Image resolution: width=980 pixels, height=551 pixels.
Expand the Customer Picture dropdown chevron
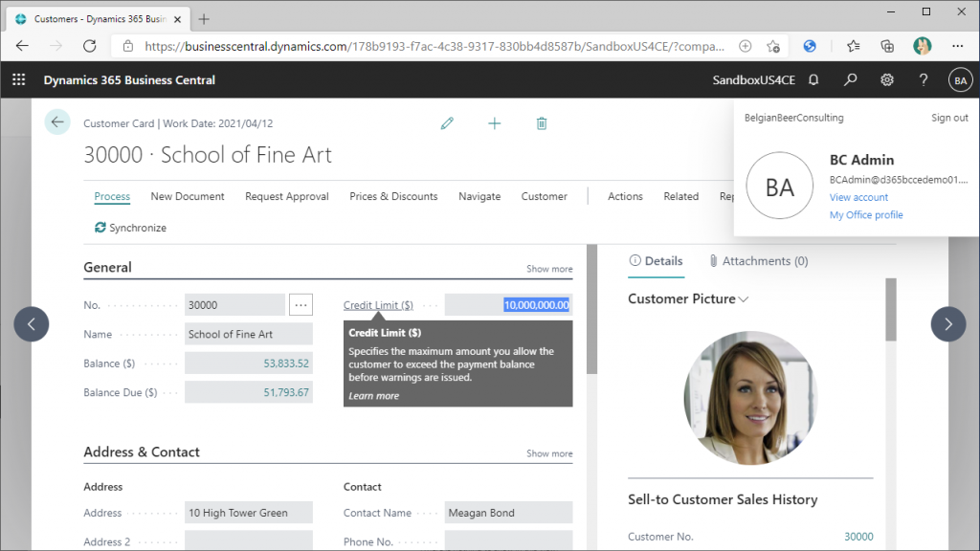pos(743,299)
